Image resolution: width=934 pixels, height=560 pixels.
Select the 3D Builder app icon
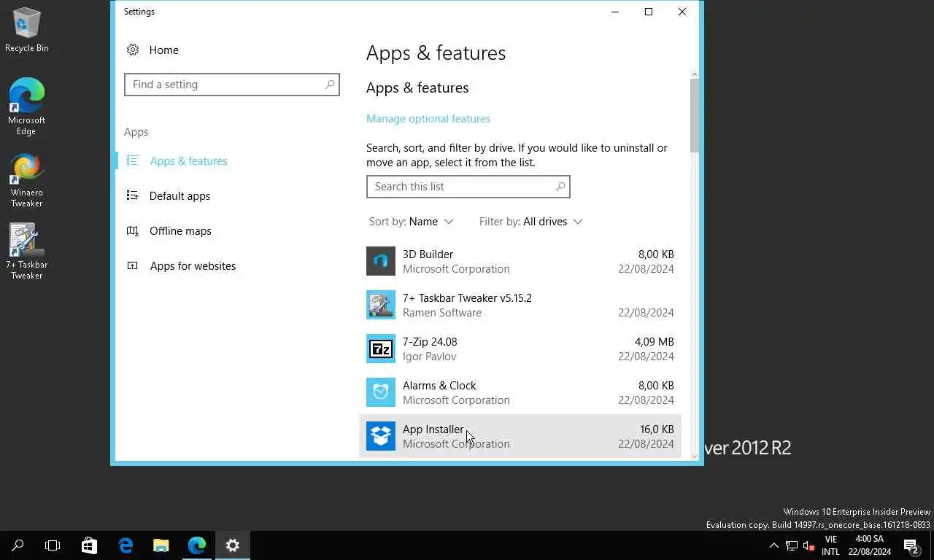click(381, 261)
